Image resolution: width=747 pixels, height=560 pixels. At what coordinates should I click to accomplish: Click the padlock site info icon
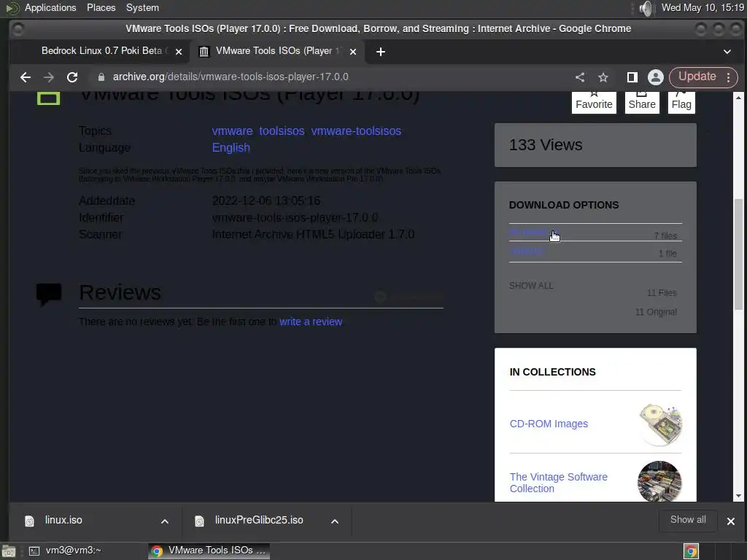click(101, 77)
